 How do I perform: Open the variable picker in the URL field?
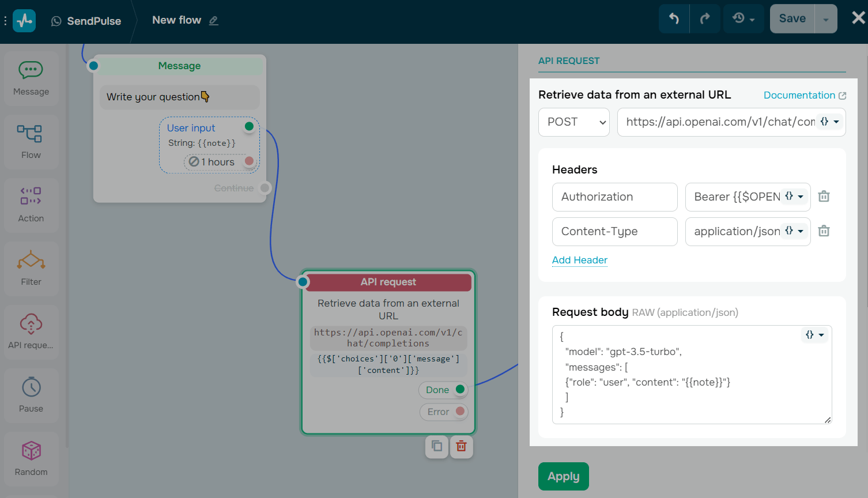[x=829, y=122]
